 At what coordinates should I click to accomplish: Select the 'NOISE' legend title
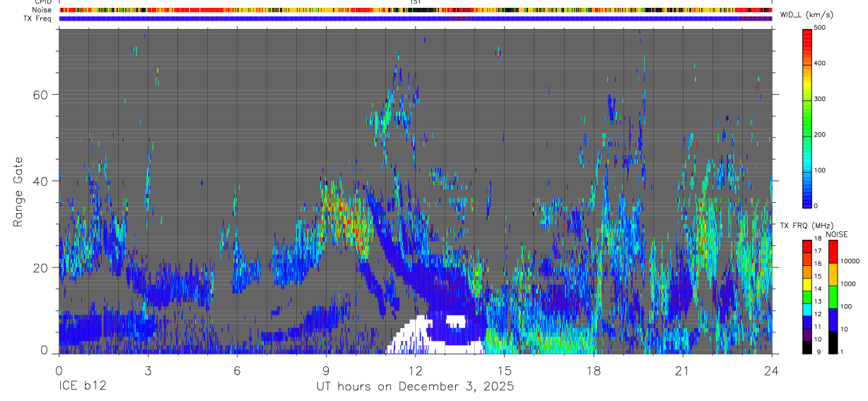point(837,234)
